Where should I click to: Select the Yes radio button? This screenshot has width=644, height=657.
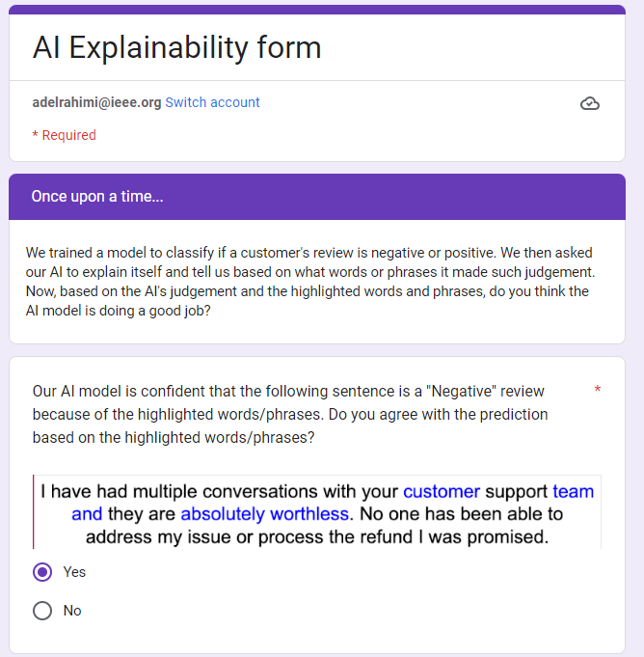(x=42, y=572)
